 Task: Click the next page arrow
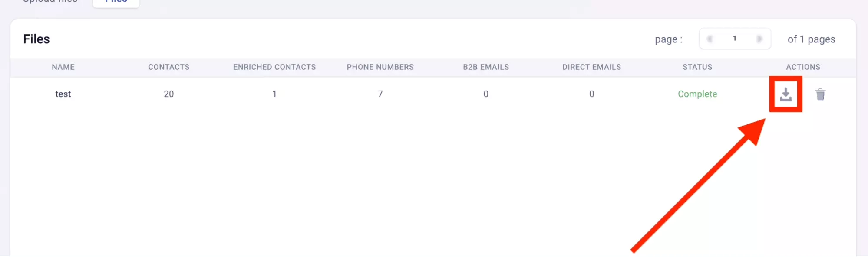click(x=759, y=39)
